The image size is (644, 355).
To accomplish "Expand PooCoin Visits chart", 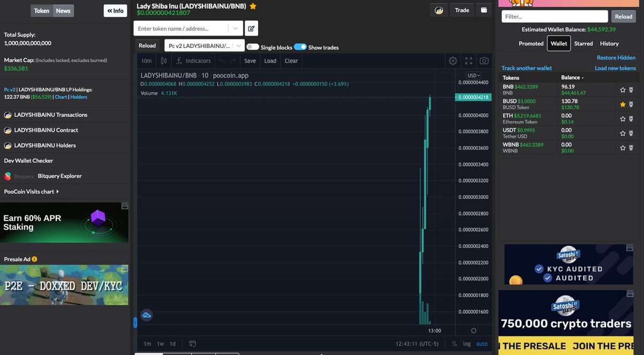I will pos(31,191).
